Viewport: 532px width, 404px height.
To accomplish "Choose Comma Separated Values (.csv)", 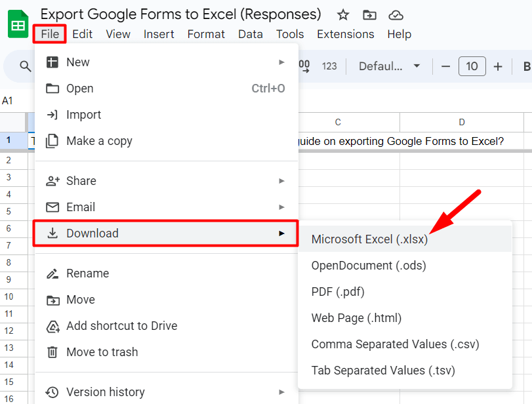I will click(405, 344).
